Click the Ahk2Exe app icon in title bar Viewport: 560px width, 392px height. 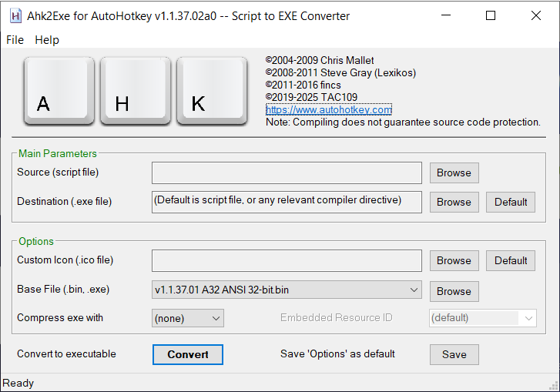pos(15,16)
